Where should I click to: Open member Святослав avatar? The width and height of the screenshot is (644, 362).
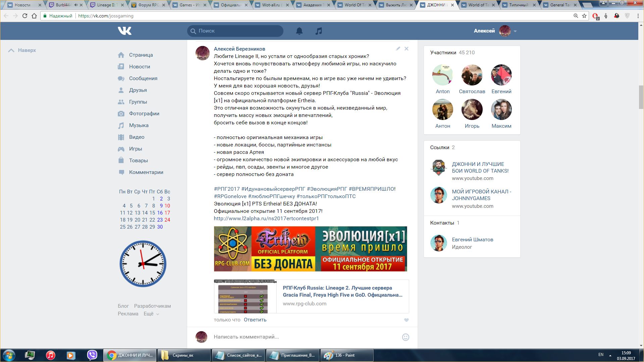coord(472,75)
